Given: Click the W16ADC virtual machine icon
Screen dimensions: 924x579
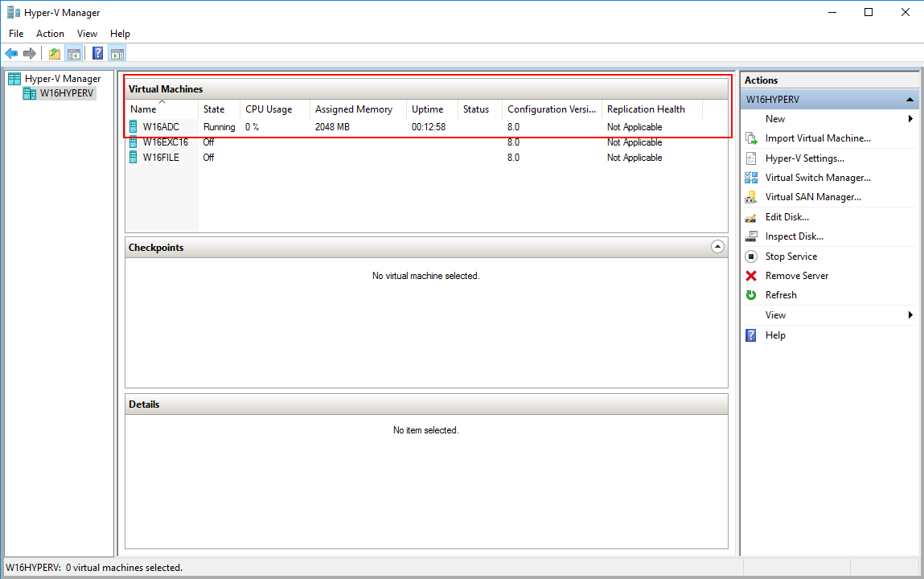Looking at the screenshot, I should pos(133,126).
